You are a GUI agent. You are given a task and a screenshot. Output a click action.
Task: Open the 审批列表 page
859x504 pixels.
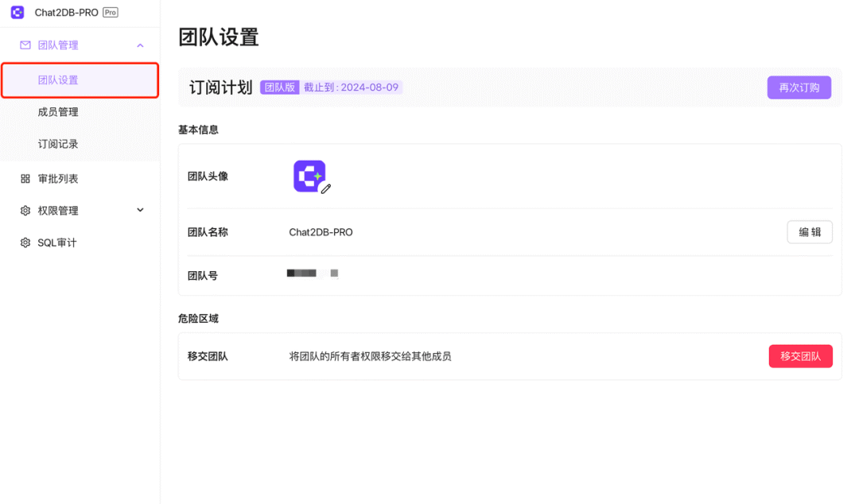coord(80,179)
